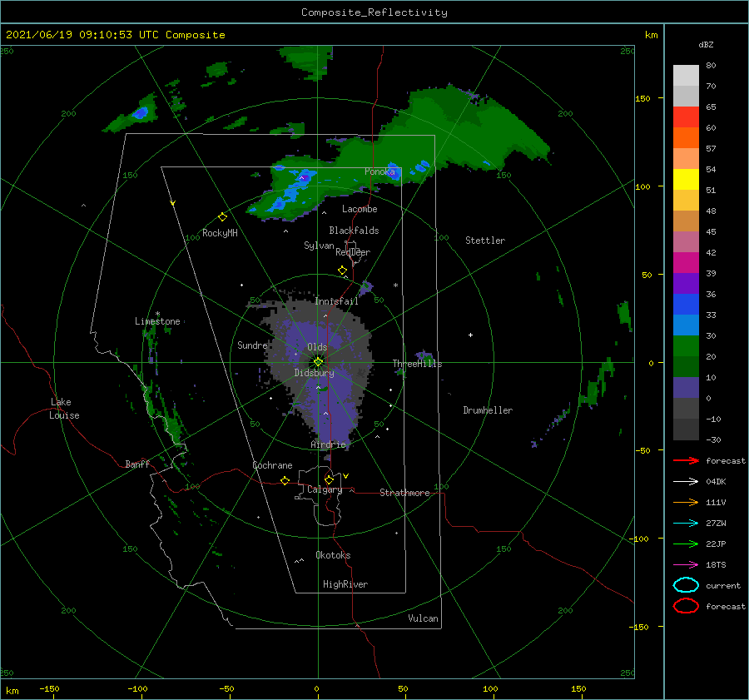The width and height of the screenshot is (749, 700).
Task: Click the red forecast ellipse icon
Action: tap(686, 606)
